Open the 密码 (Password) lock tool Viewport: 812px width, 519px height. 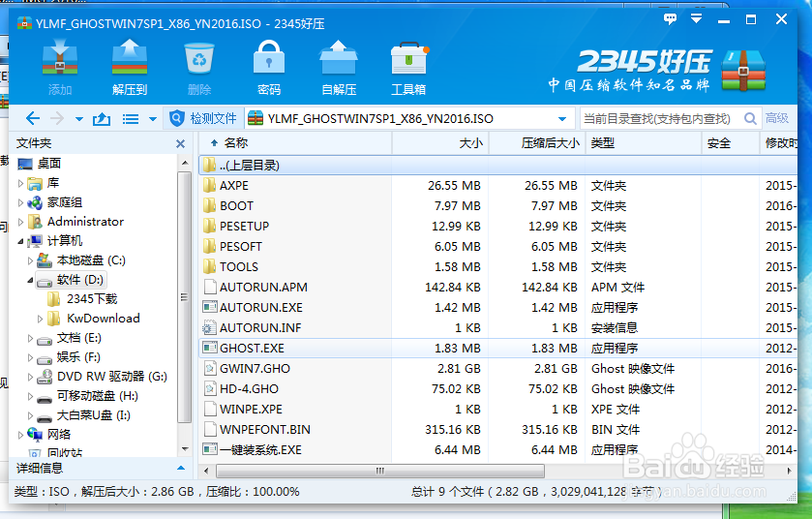tap(269, 68)
